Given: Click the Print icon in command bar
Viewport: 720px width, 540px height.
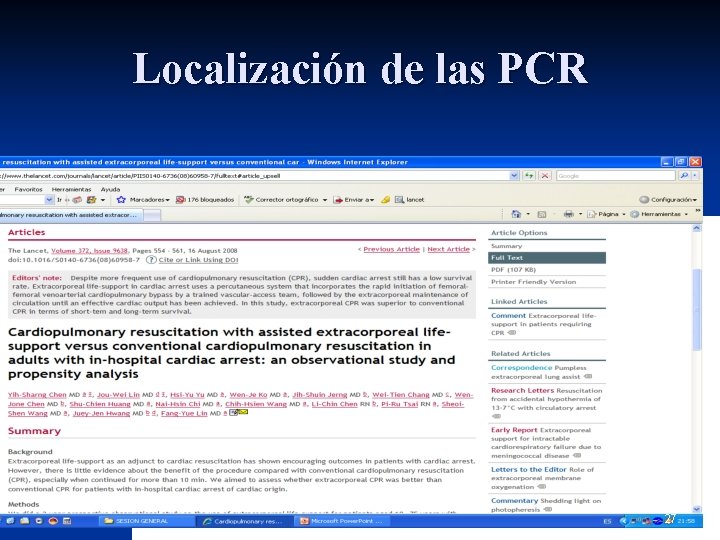Looking at the screenshot, I should click(568, 214).
